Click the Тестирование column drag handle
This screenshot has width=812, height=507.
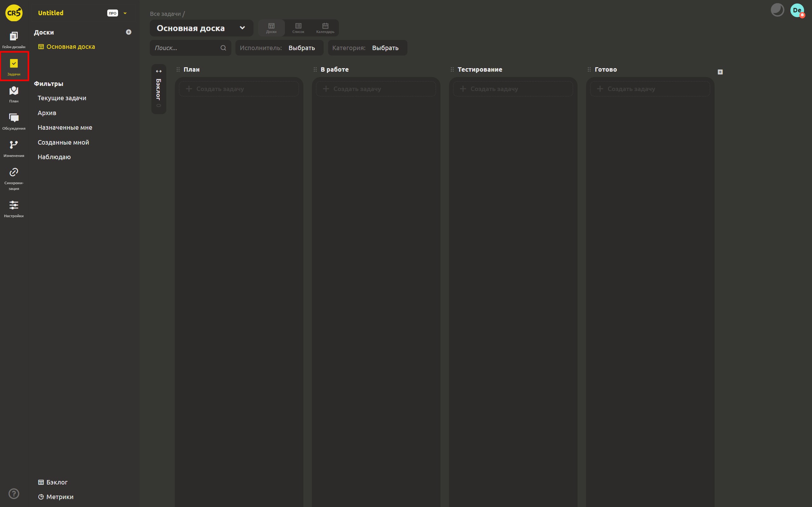[452, 69]
